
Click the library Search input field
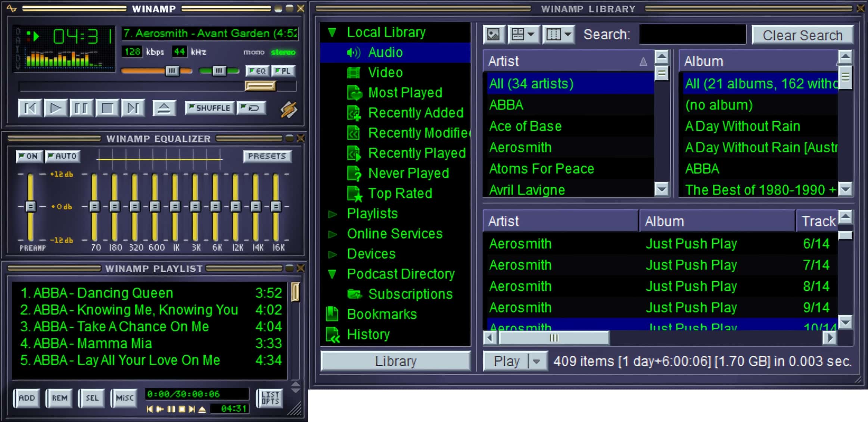[693, 35]
